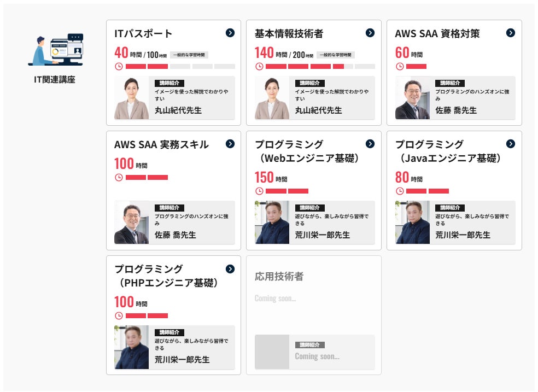The image size is (538, 392).
Task: Open Webエンジニア基礎 course via arrow icon
Action: (370, 144)
